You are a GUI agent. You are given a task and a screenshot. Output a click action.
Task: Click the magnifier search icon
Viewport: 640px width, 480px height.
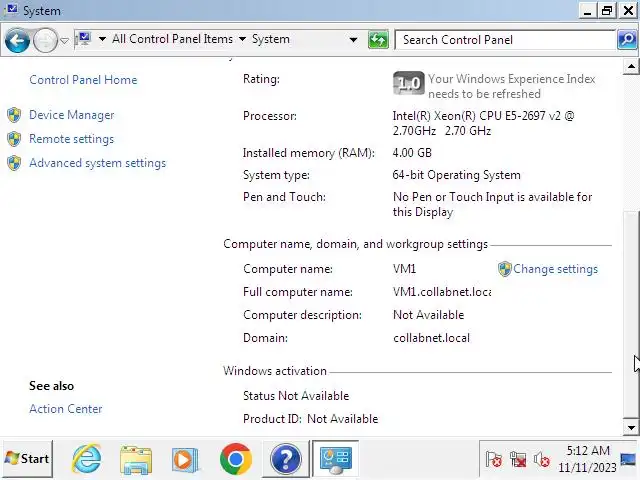pos(627,40)
